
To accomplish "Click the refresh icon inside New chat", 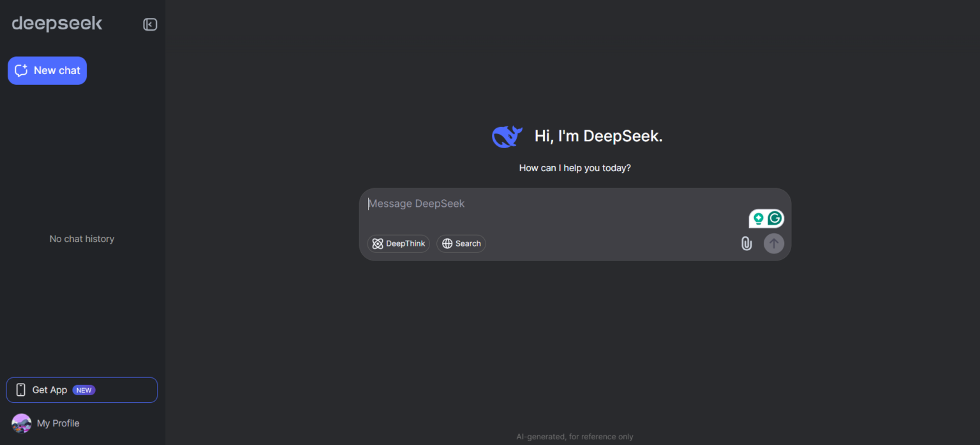I will click(x=21, y=70).
